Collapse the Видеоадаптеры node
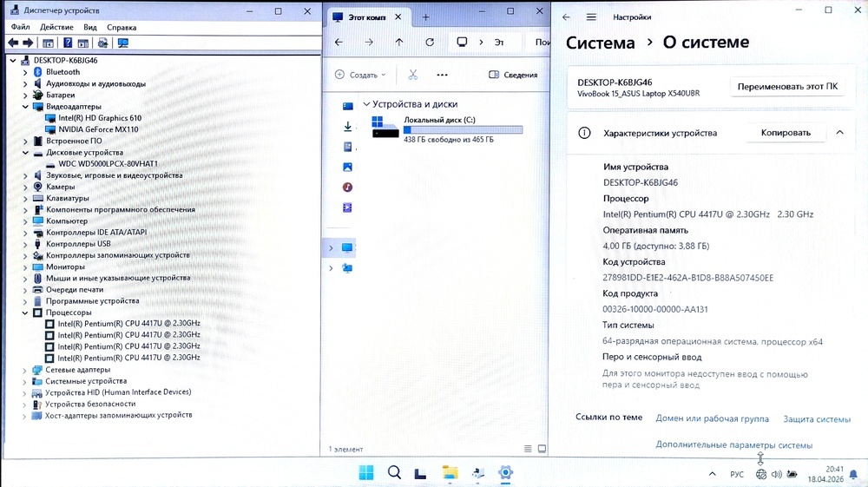The width and height of the screenshot is (868, 487). coord(25,106)
